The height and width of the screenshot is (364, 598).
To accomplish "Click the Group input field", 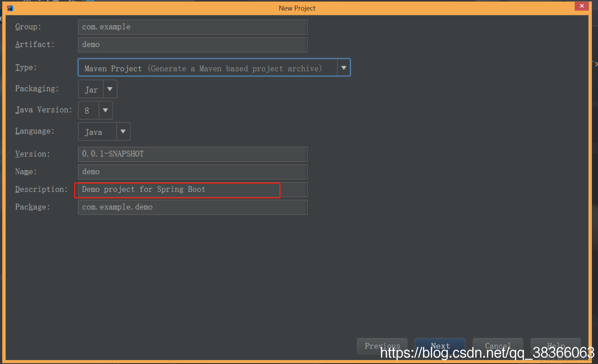I will 193,27.
